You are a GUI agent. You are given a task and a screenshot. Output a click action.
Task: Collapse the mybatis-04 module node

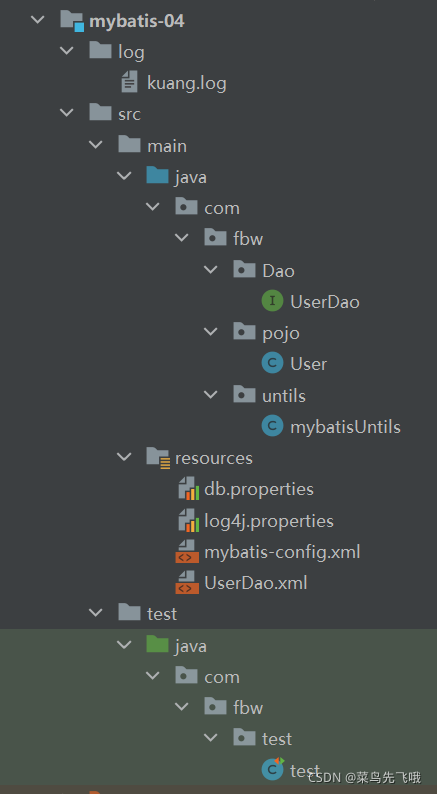[x=37, y=20]
